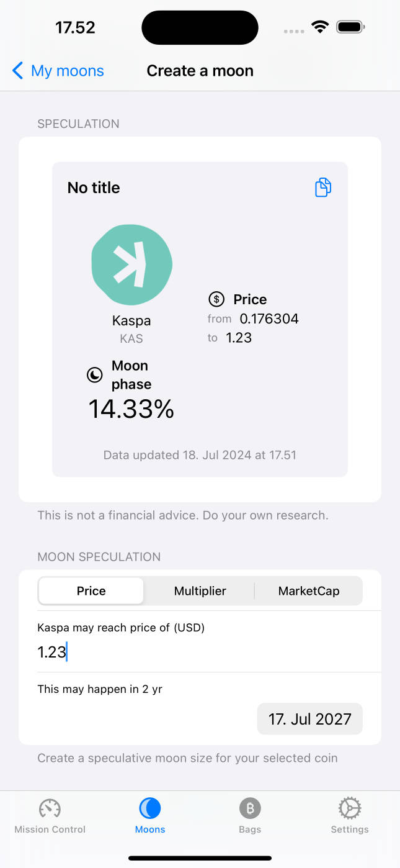
Task: Tap the Kaspa coin logo
Action: pyautogui.click(x=132, y=264)
